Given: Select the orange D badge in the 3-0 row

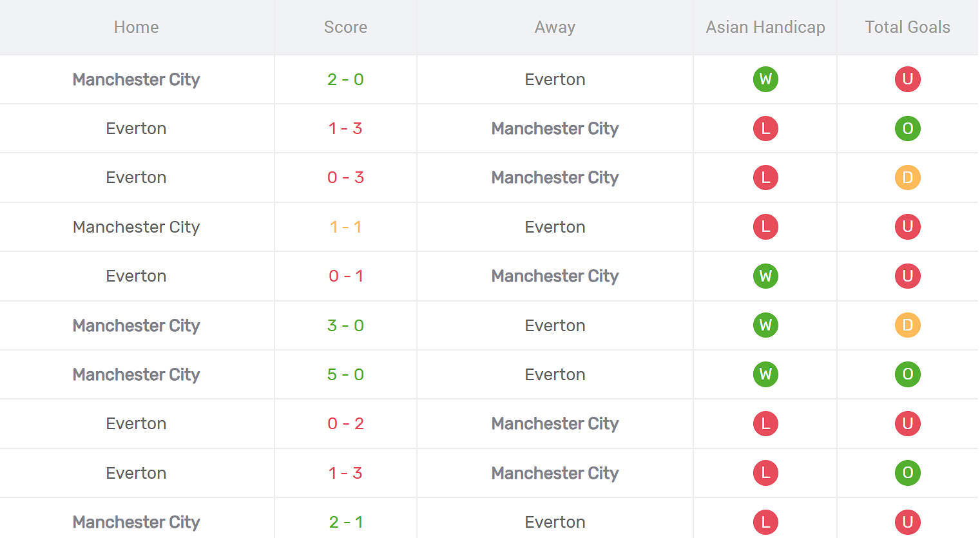Looking at the screenshot, I should (907, 325).
